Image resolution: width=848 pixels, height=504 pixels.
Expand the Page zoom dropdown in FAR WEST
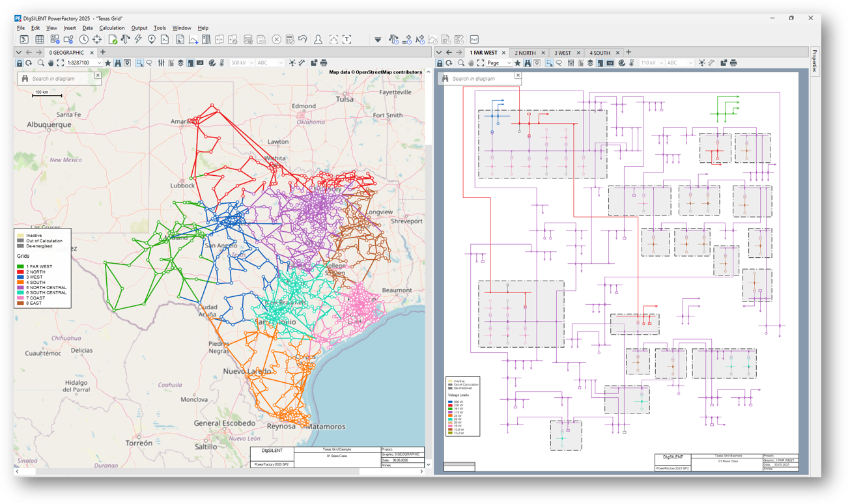pyautogui.click(x=508, y=63)
